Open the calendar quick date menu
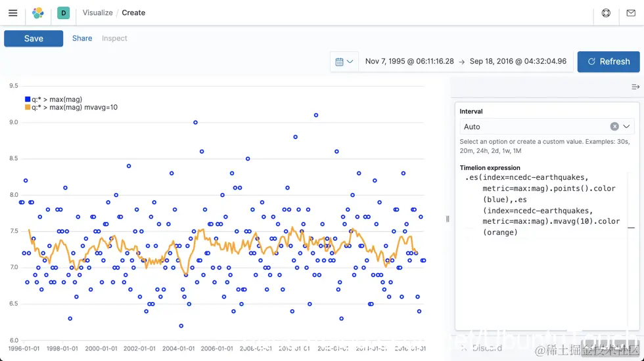 click(344, 62)
